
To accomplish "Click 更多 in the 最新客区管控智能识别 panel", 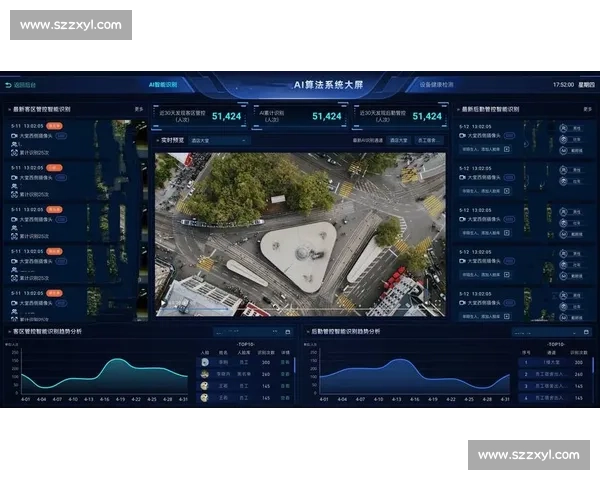I will pos(139,109).
